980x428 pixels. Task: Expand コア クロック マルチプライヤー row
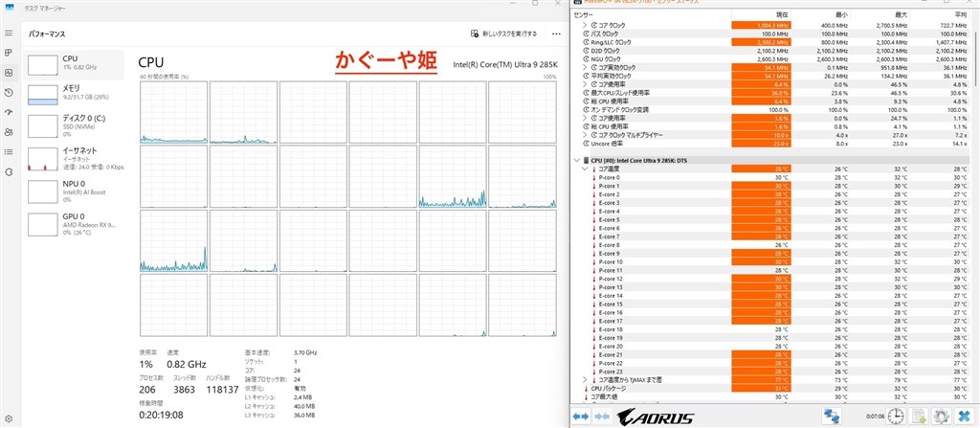coord(585,135)
